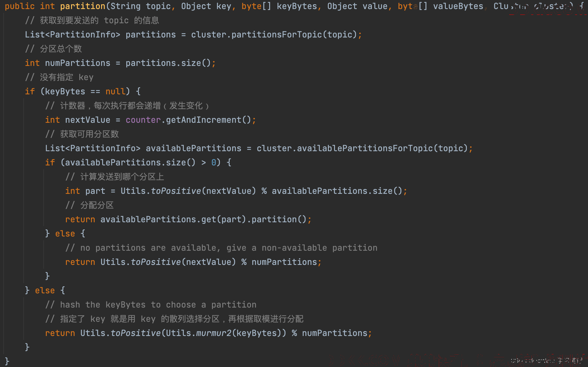Click the part variable in int part declaration
This screenshot has width=588, height=367.
(x=95, y=191)
